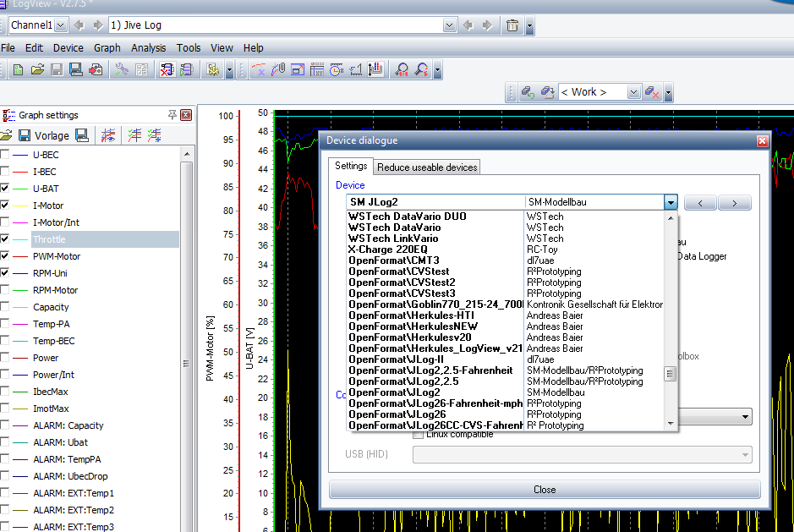The image size is (794, 532).
Task: Open dropdown arrow after zoom icons
Action: 437,70
